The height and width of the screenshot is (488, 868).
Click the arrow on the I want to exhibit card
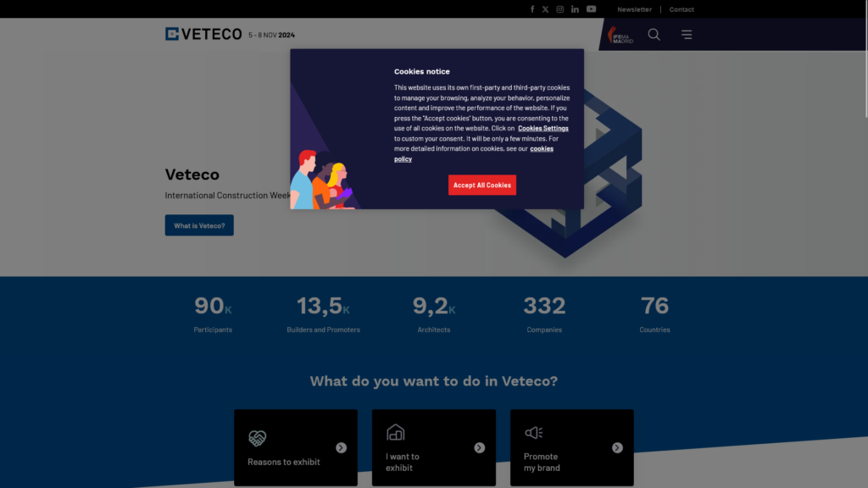(480, 447)
